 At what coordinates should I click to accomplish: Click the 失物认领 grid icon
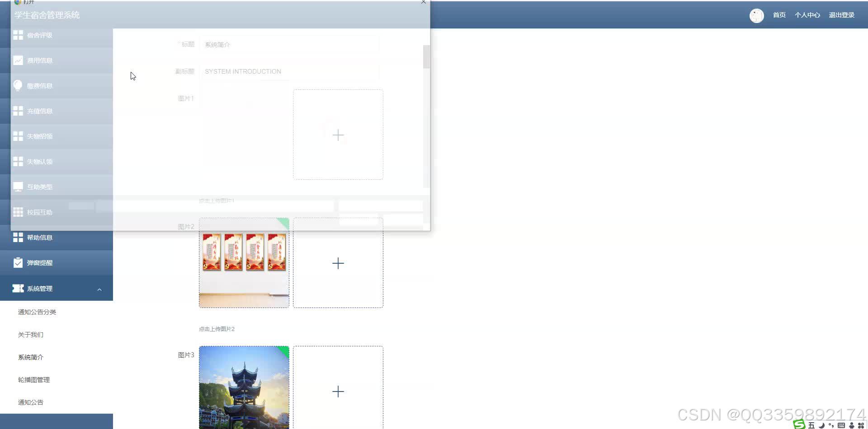click(18, 162)
